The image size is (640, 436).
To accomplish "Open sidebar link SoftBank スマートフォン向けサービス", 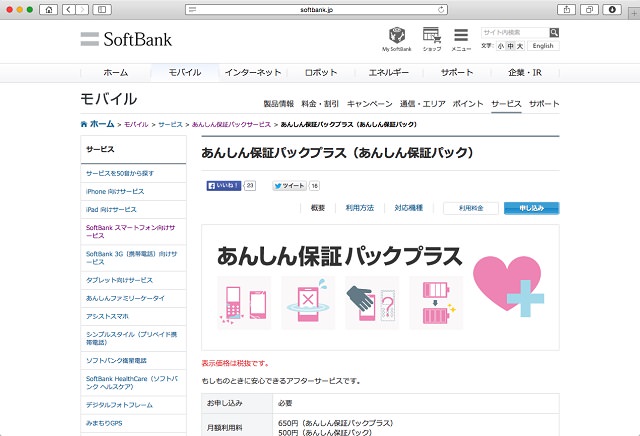I will [x=131, y=231].
